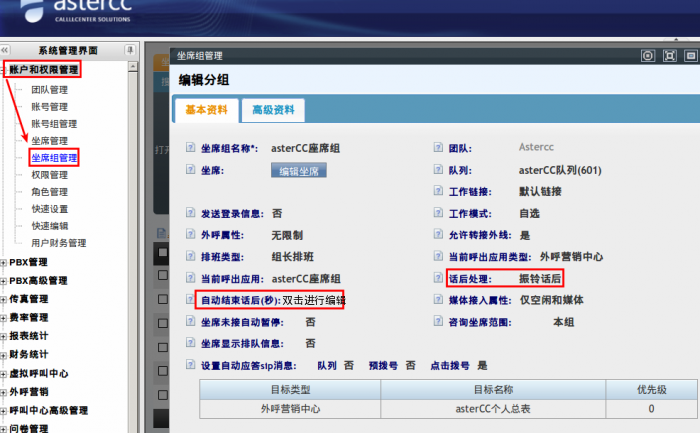Click the 编辑坐席 button

[299, 171]
